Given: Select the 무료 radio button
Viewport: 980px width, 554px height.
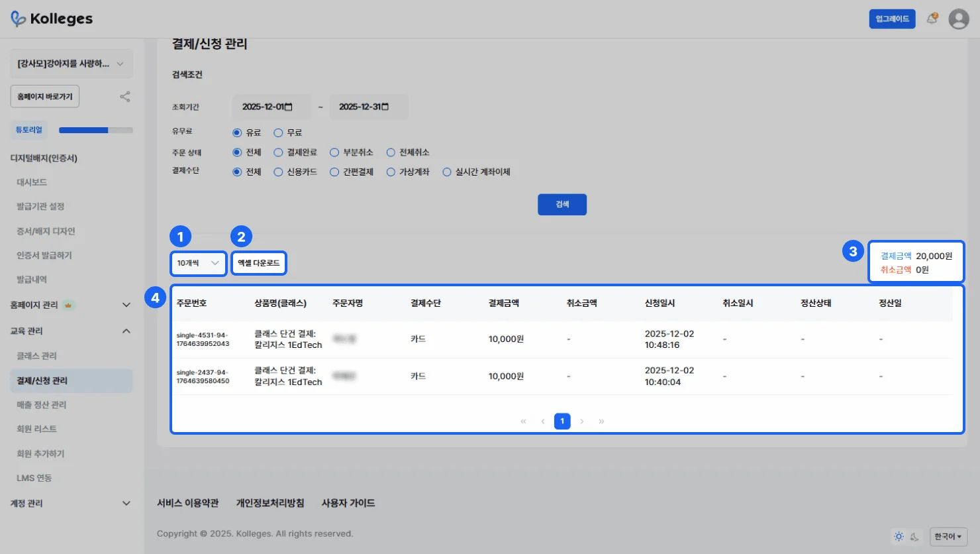Looking at the screenshot, I should tap(279, 133).
